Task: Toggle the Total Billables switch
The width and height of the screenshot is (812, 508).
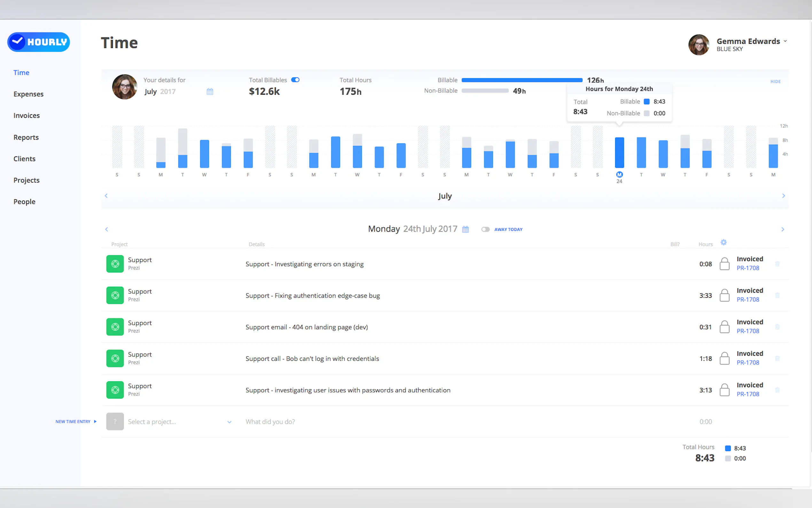Action: click(x=295, y=80)
